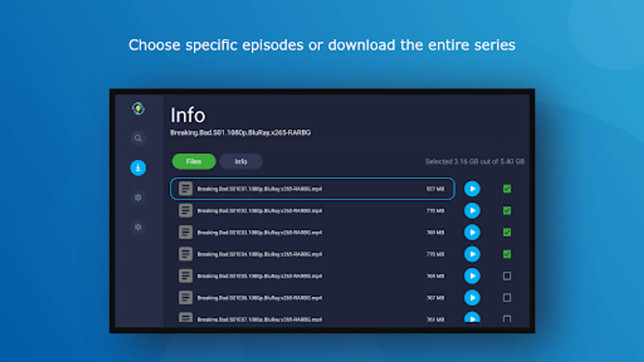Screen dimensions: 644x362
Task: Uncheck the S01E04 file checkbox
Action: click(507, 254)
